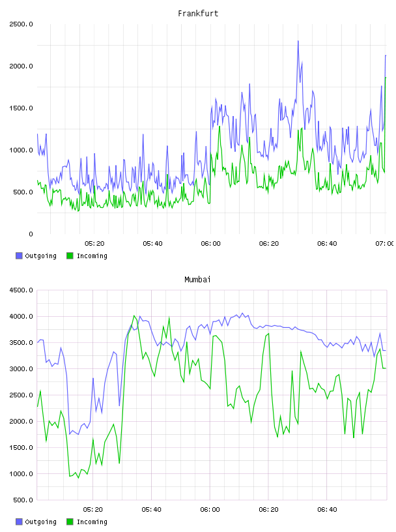This screenshot has width=396, height=532.
Task: Click the 1000.0 y-axis label on Mumbai chart
Action: click(21, 474)
